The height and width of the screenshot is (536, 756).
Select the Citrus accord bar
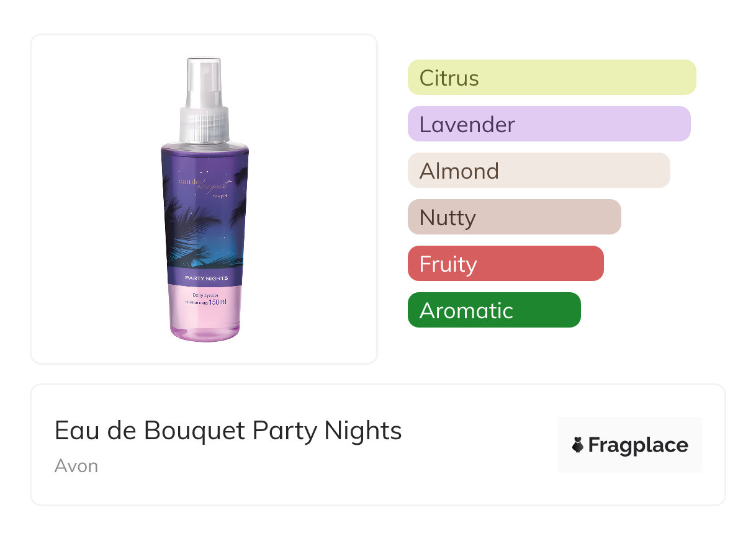click(551, 78)
